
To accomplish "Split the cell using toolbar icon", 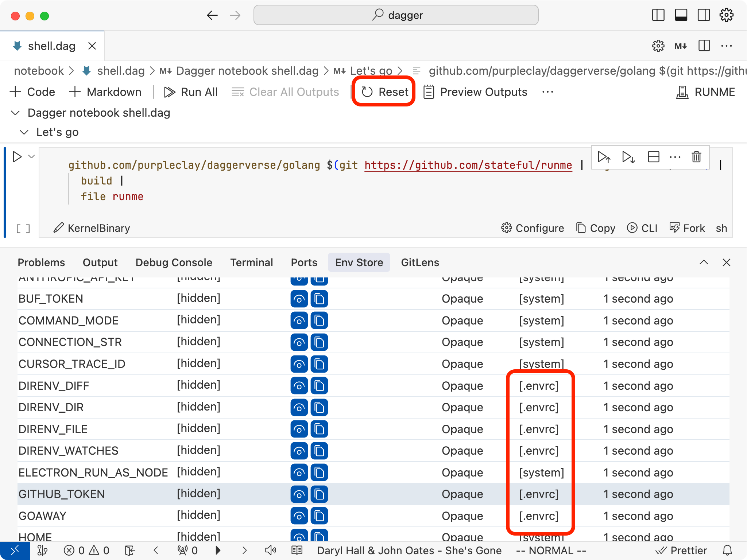I will tap(653, 157).
